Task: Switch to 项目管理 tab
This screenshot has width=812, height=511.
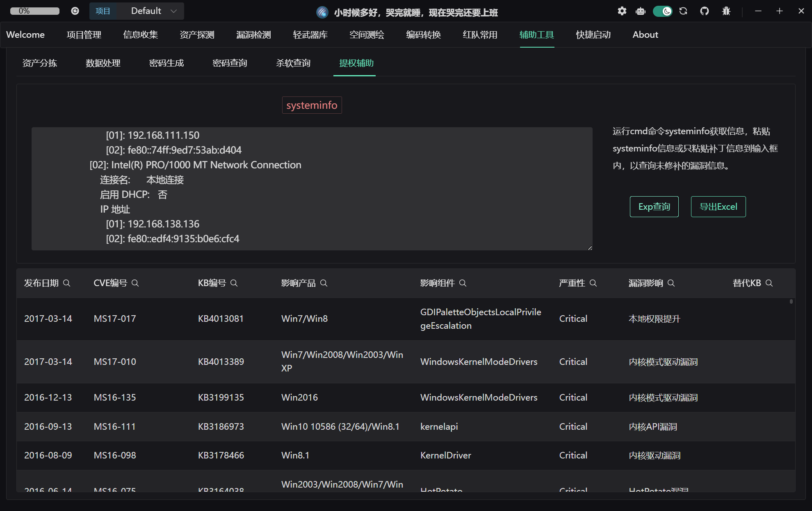Action: click(x=84, y=35)
